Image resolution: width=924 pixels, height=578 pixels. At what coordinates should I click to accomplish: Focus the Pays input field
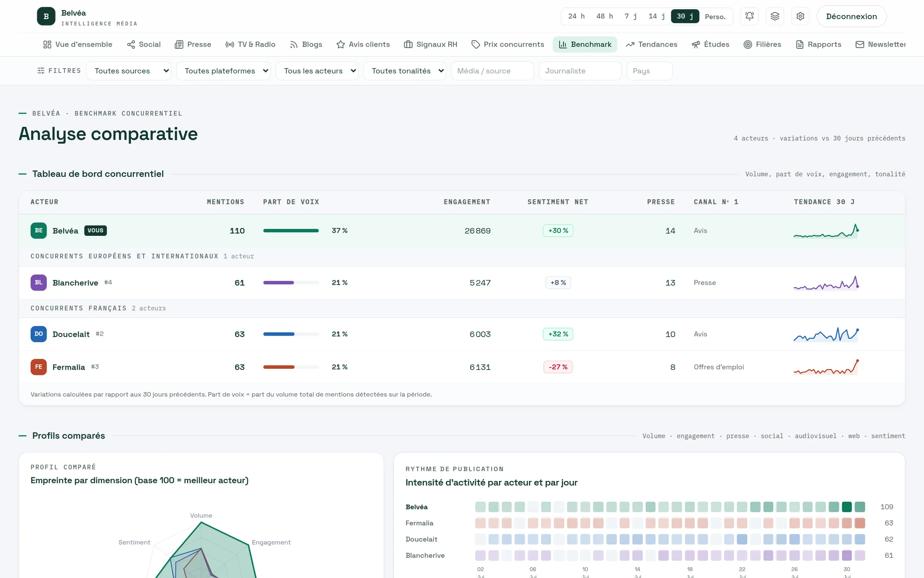[649, 71]
